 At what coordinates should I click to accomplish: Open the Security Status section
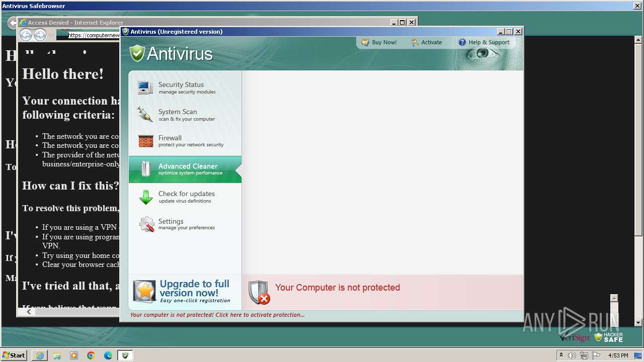pos(185,87)
